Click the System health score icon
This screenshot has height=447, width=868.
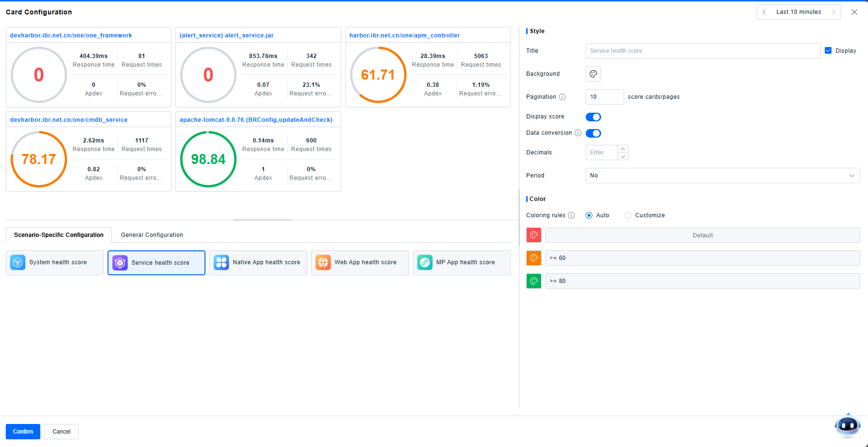point(18,262)
